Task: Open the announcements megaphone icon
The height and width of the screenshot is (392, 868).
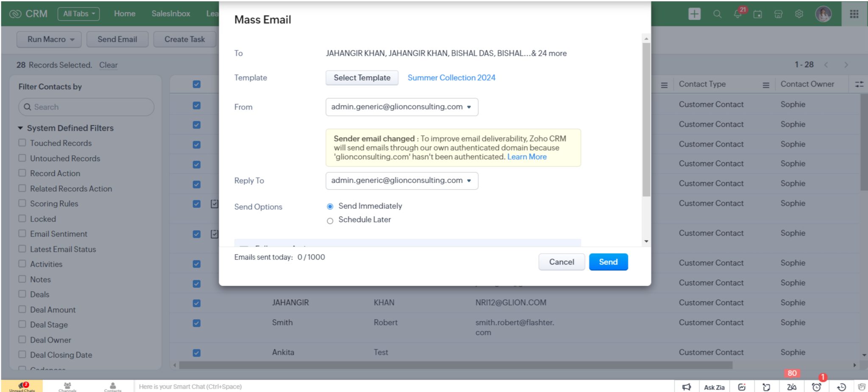Action: [687, 387]
